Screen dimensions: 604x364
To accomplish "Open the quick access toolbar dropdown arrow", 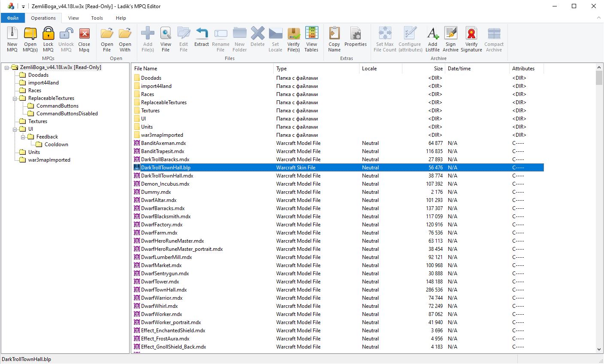I will click(24, 6).
